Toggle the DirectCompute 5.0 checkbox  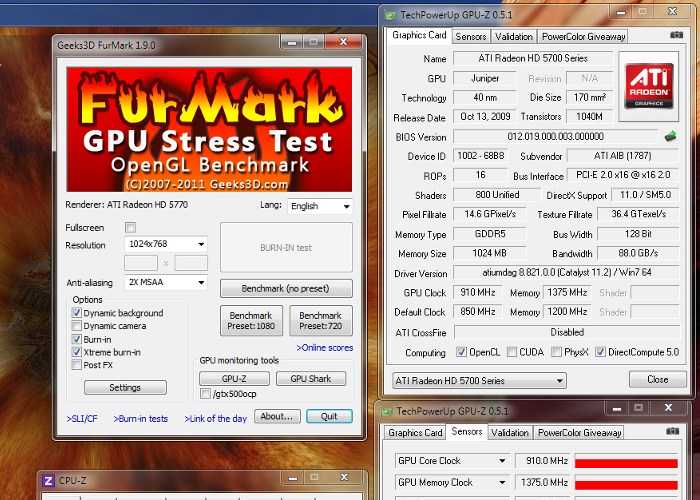click(x=600, y=352)
